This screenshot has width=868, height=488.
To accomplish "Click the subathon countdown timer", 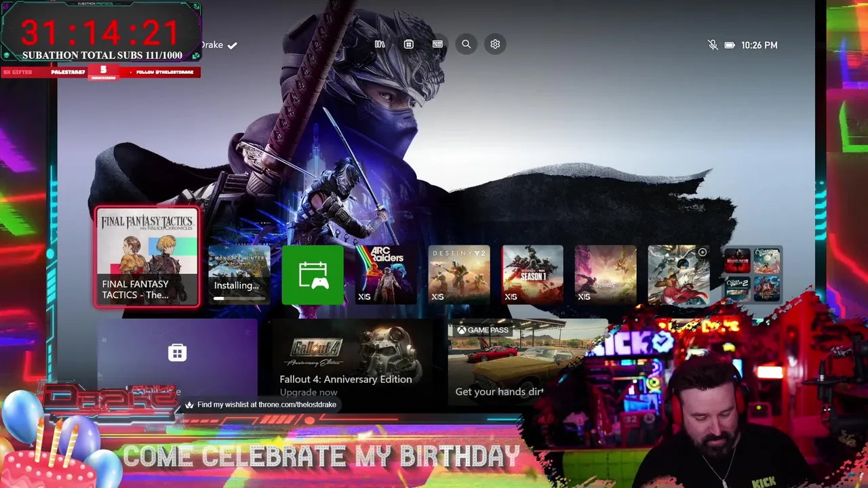I will pos(100,32).
